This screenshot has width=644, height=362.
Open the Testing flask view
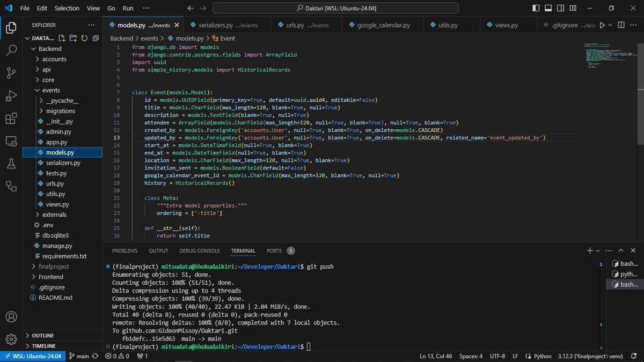pyautogui.click(x=11, y=164)
